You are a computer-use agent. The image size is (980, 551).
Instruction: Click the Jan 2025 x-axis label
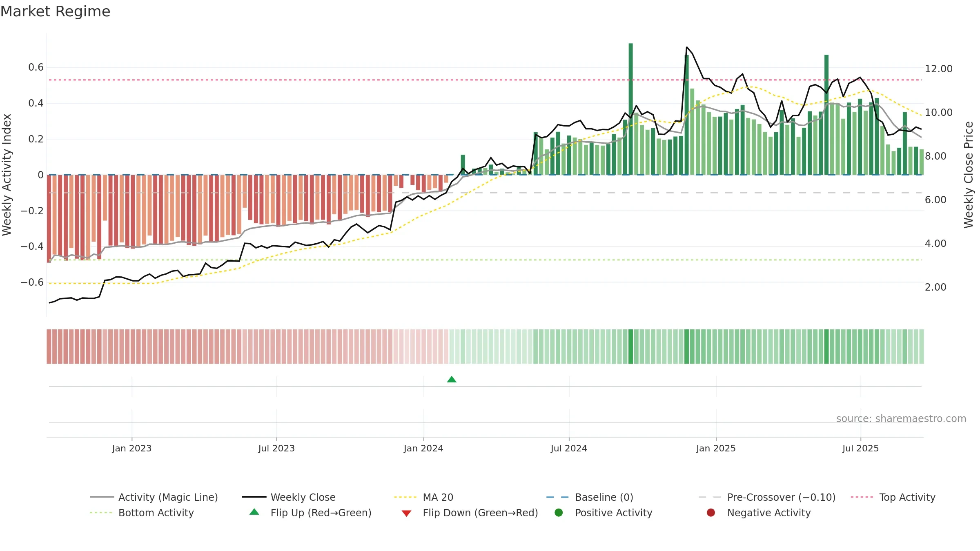tap(716, 449)
